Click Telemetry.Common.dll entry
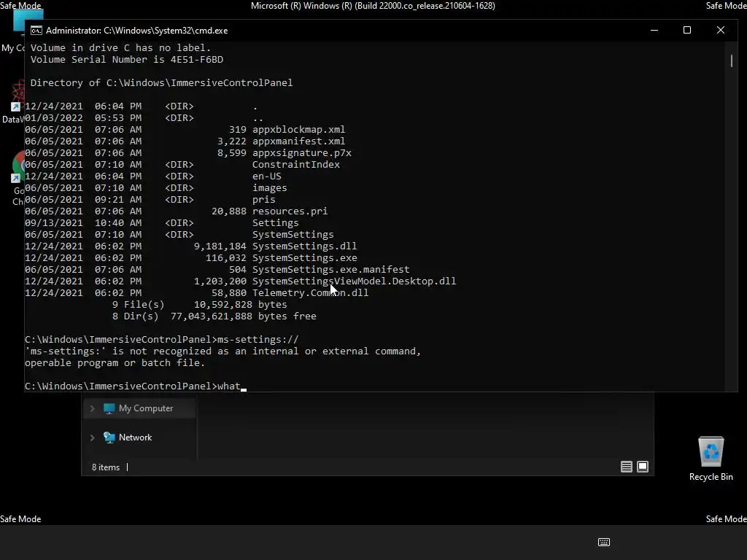The image size is (747, 560). click(310, 293)
